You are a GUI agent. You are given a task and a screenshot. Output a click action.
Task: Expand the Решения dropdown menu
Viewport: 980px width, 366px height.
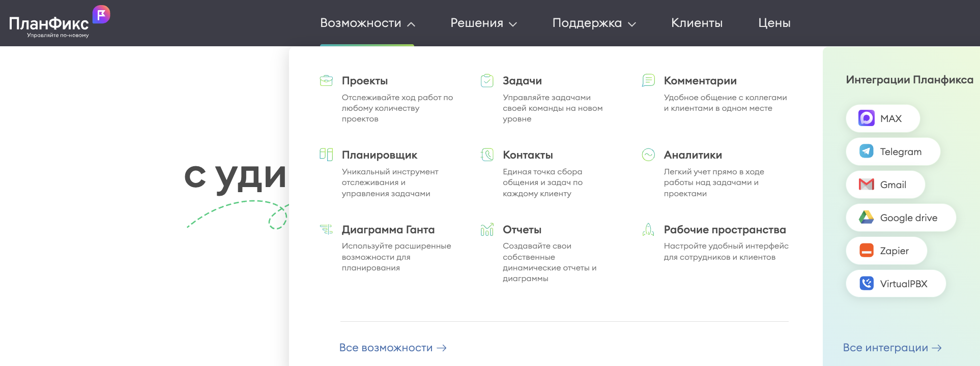[483, 23]
